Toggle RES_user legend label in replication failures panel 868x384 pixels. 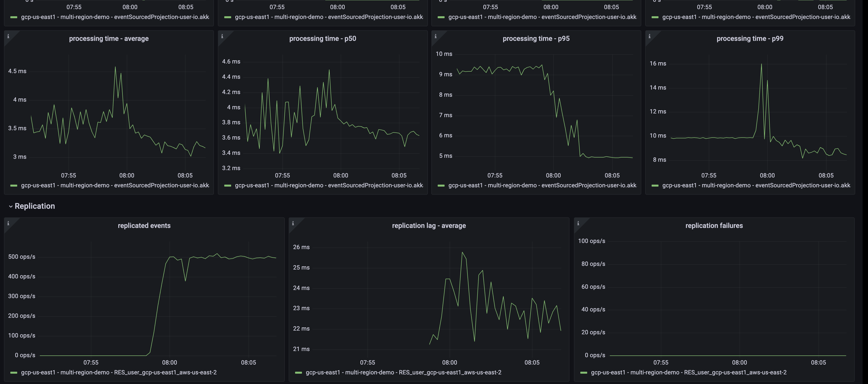(x=689, y=372)
